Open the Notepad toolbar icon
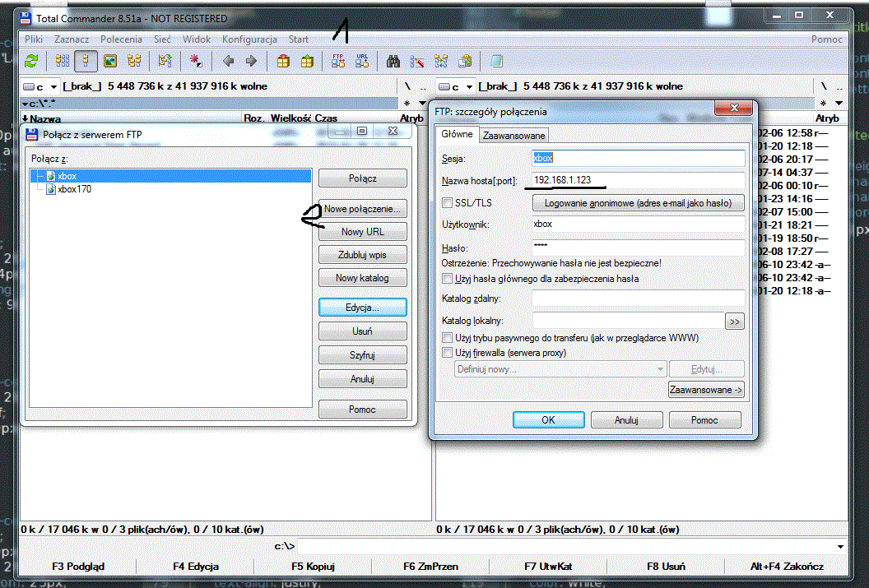869x588 pixels. pyautogui.click(x=496, y=61)
